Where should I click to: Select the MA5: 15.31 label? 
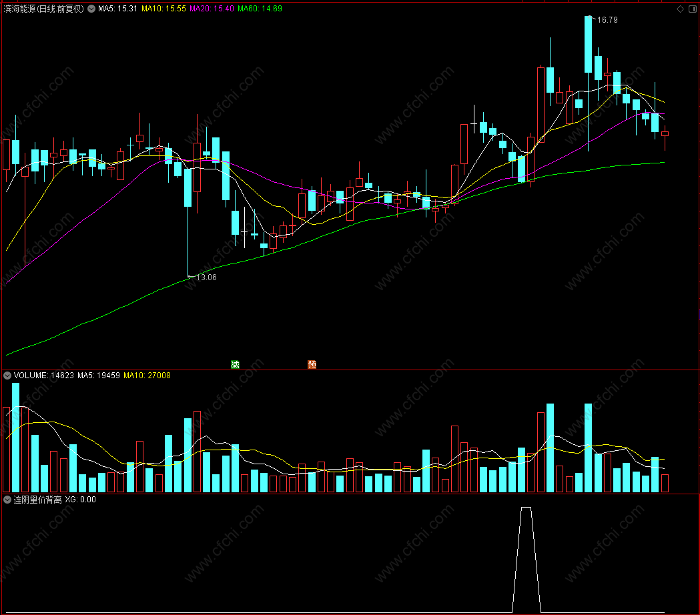tap(117, 9)
